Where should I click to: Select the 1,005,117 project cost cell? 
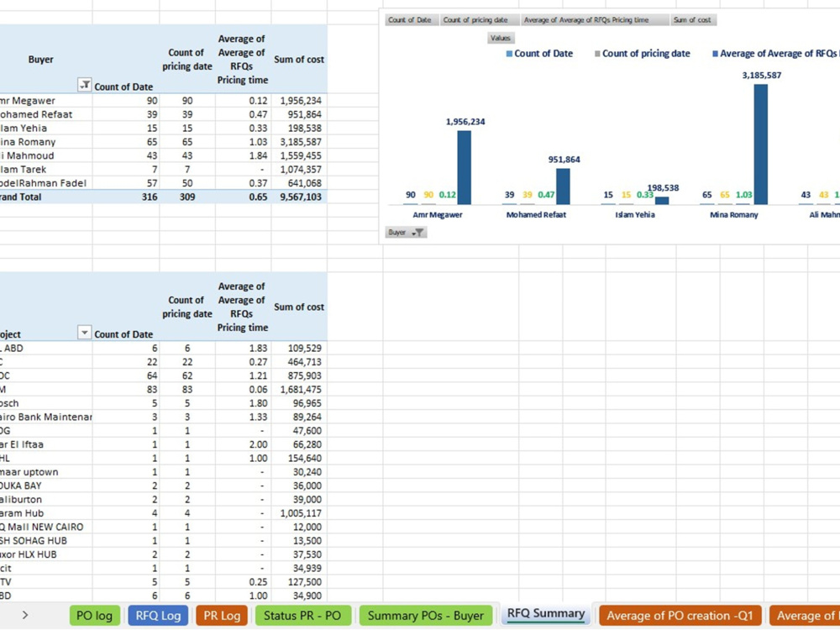[x=298, y=513]
